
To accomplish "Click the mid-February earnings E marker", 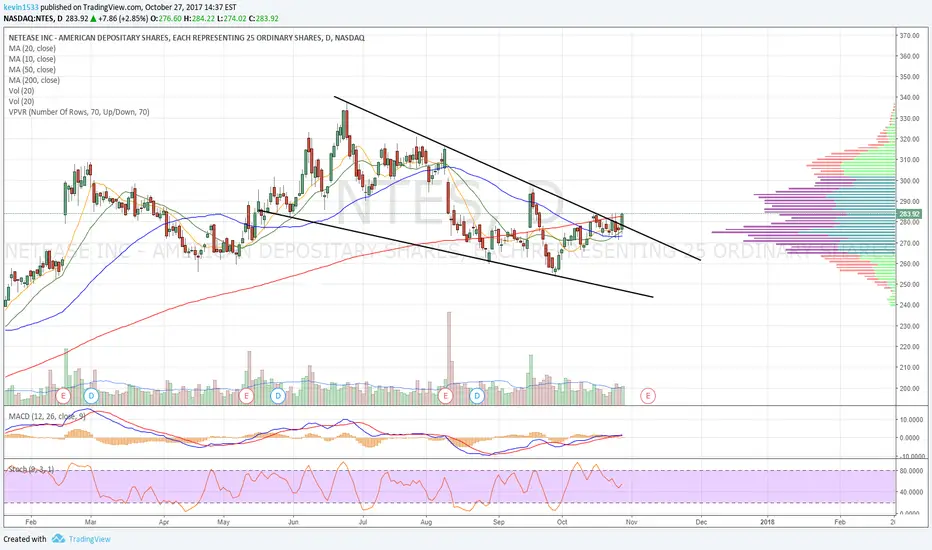I will pos(62,395).
